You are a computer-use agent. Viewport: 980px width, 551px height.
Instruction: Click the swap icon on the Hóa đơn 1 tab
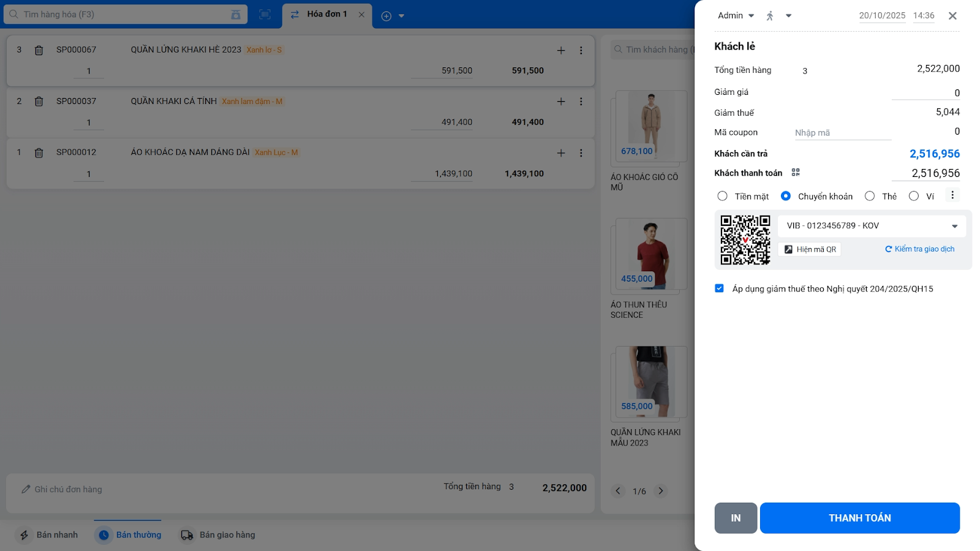[x=295, y=15]
